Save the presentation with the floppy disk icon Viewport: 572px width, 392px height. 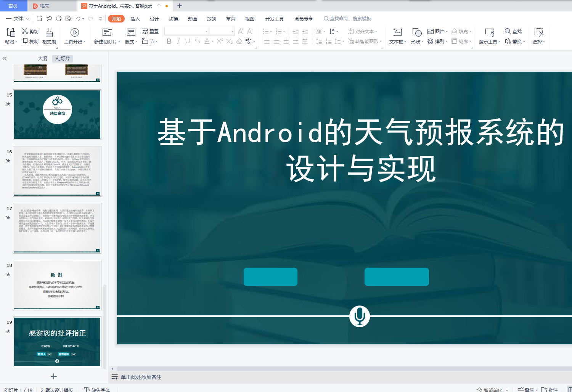[40, 18]
